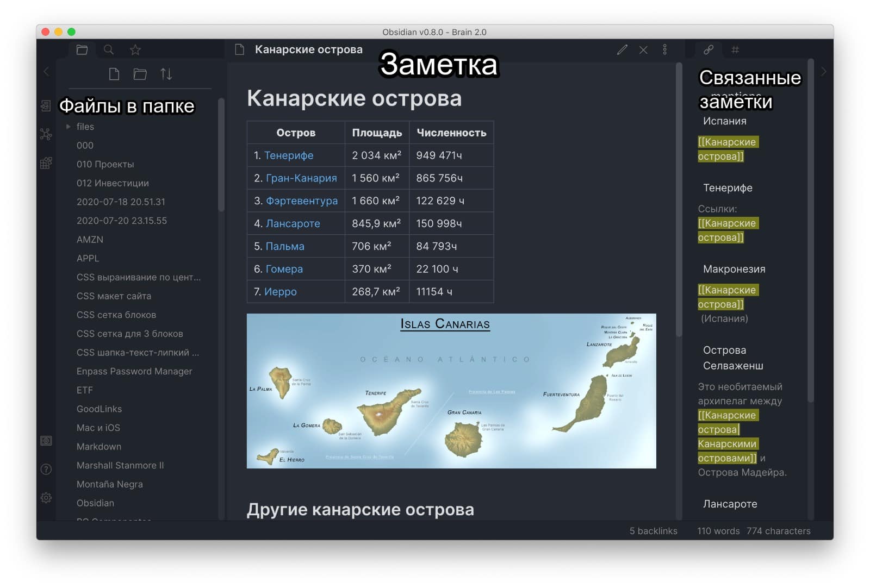Screen dimensions: 870x588
Task: Collapse the right sidebar arrow
Action: point(823,71)
